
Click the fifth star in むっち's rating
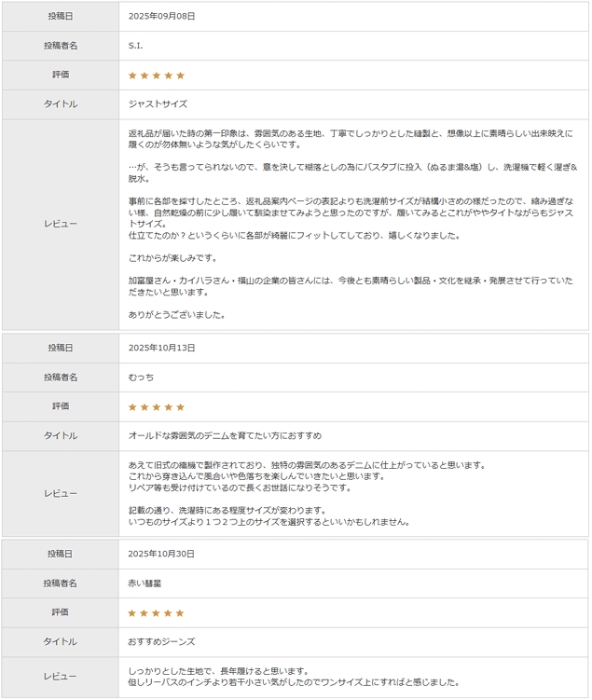[181, 407]
